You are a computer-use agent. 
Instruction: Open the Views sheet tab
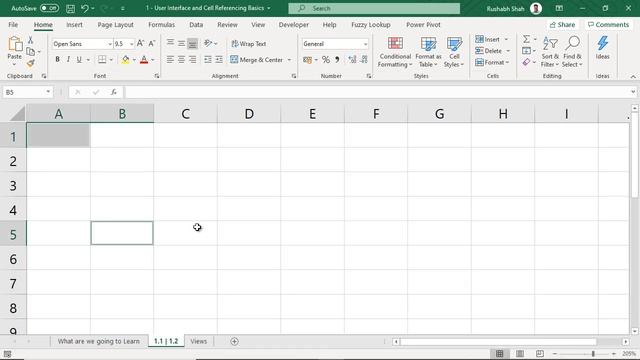pos(198,341)
